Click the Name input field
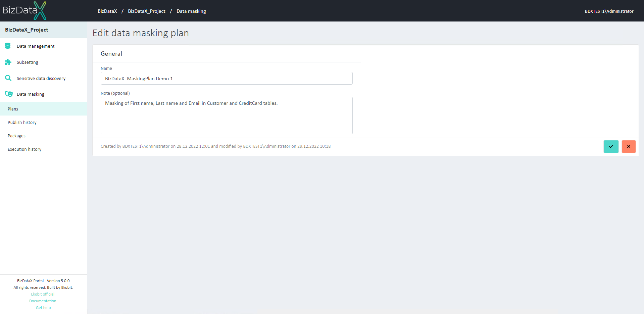The image size is (644, 314). click(x=227, y=78)
